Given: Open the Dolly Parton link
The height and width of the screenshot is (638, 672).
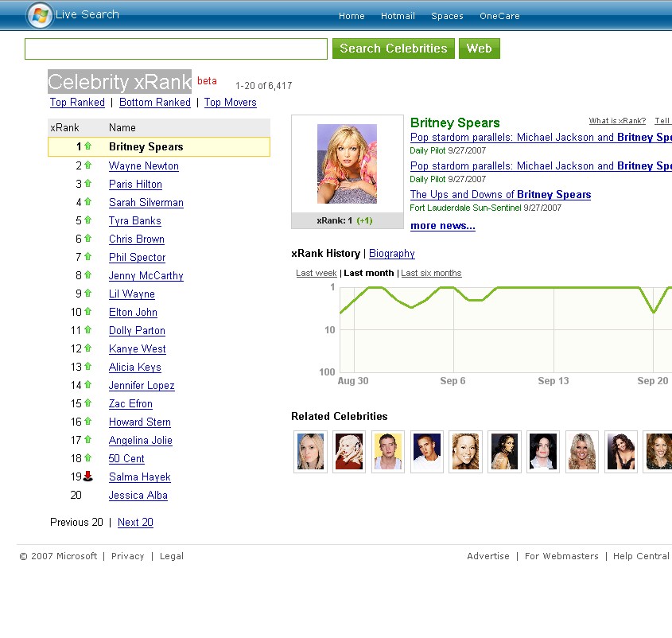Looking at the screenshot, I should 137,331.
